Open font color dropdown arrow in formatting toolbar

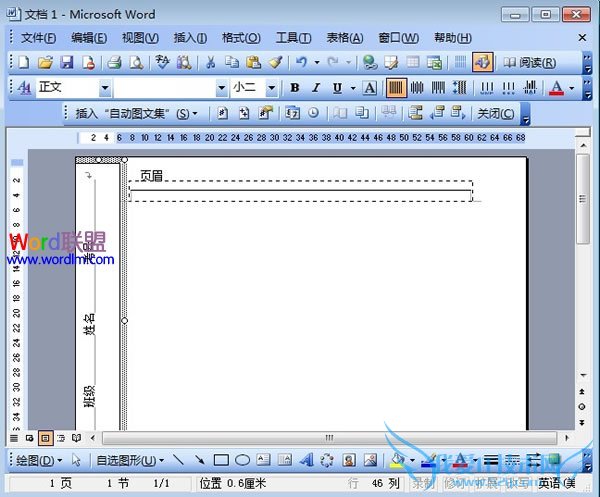(x=572, y=88)
